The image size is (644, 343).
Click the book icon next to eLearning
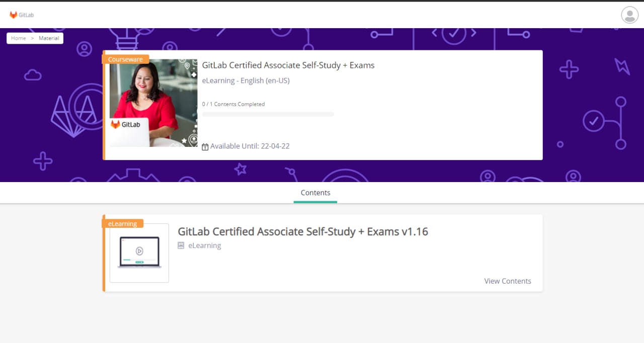click(x=181, y=245)
